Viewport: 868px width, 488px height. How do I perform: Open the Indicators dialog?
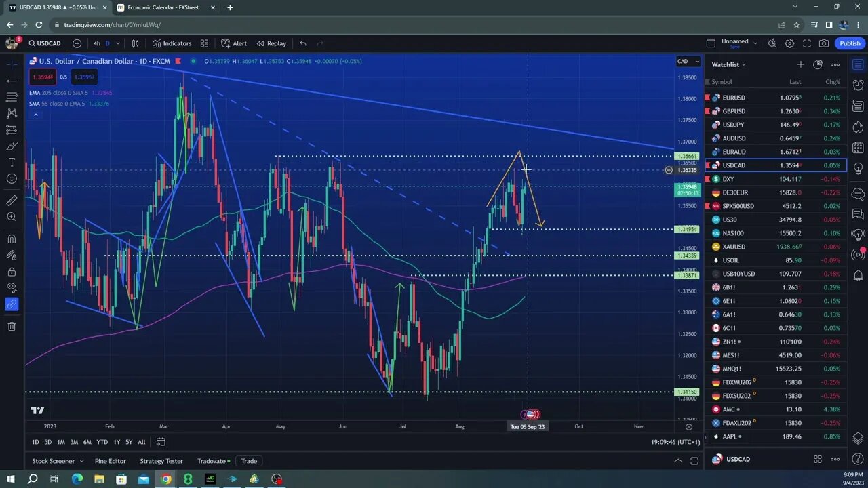[x=172, y=43]
